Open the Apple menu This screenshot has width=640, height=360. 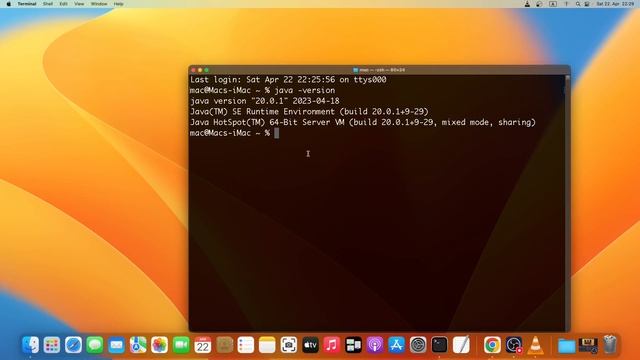tap(9, 4)
